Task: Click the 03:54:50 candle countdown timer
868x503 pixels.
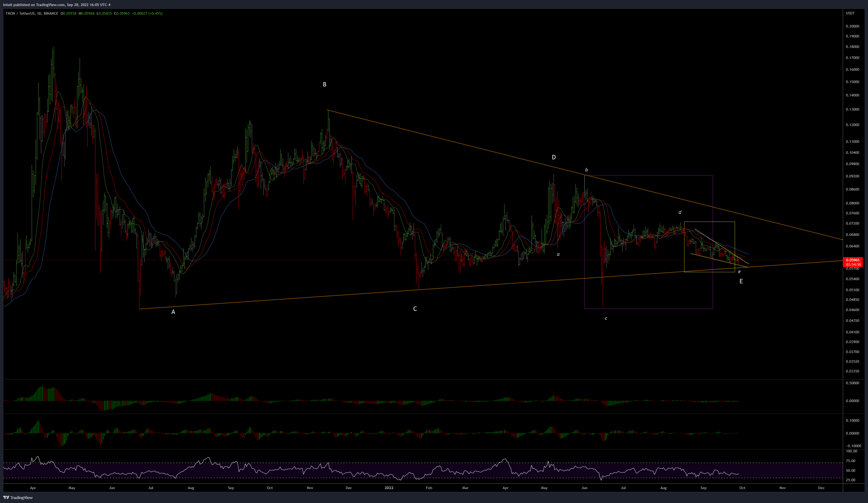Action: click(853, 264)
